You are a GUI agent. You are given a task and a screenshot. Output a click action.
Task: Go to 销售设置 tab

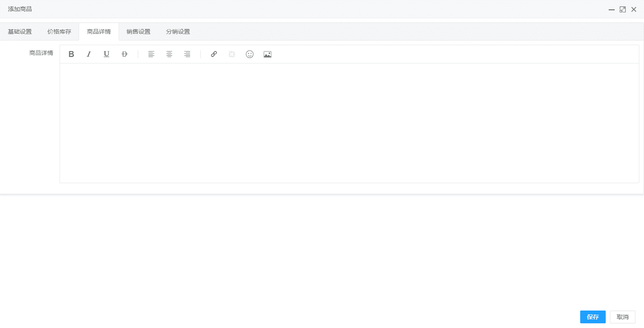click(138, 32)
